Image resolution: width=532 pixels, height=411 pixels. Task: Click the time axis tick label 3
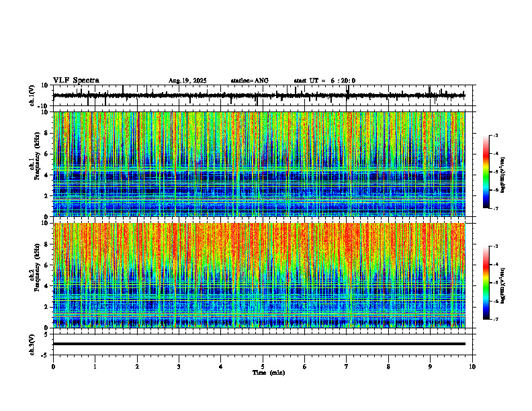179,367
